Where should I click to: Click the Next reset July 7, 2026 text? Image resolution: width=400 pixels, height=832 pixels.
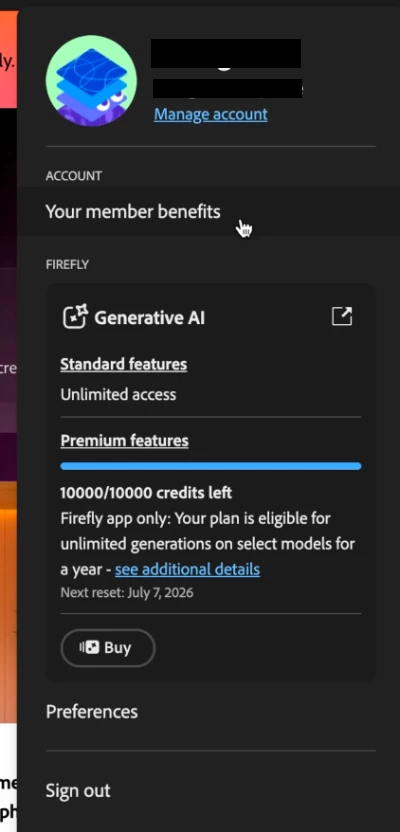click(x=127, y=592)
